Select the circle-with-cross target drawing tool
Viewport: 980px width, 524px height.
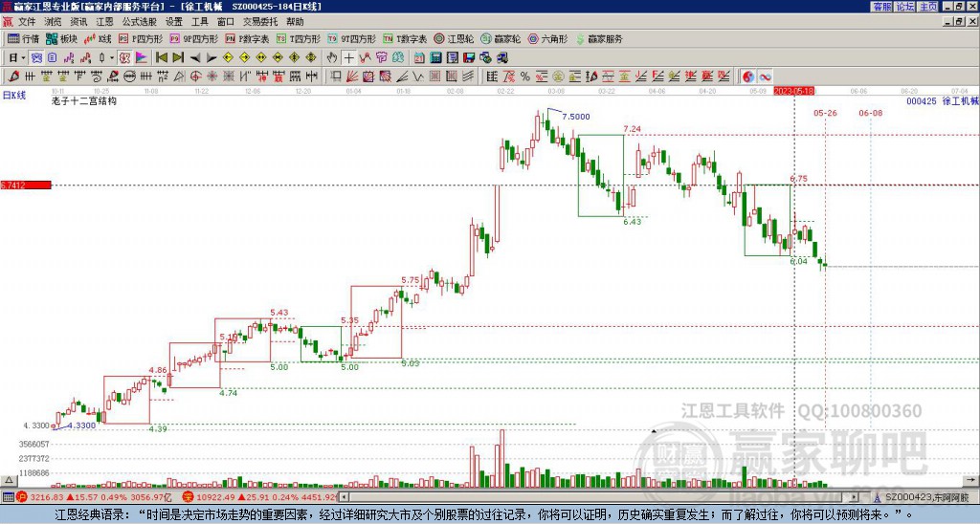[195, 76]
